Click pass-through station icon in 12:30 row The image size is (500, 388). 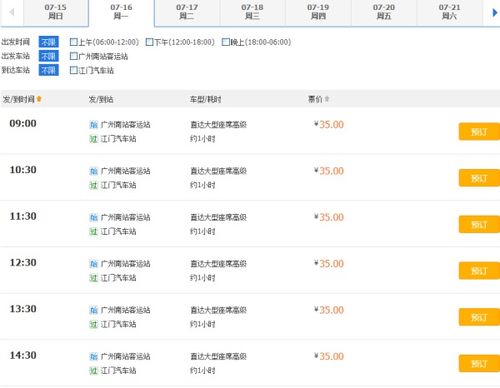[93, 278]
